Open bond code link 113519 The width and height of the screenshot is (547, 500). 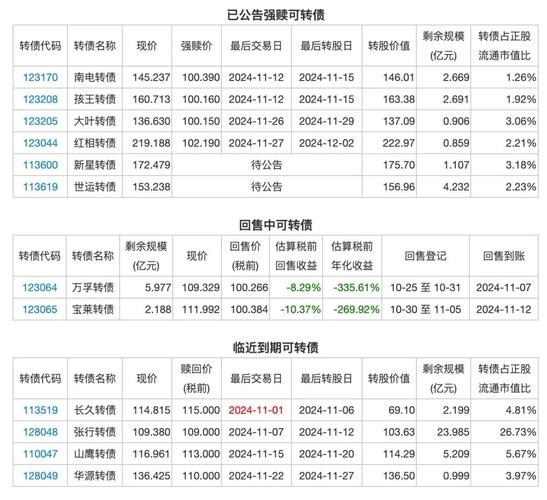click(x=40, y=410)
